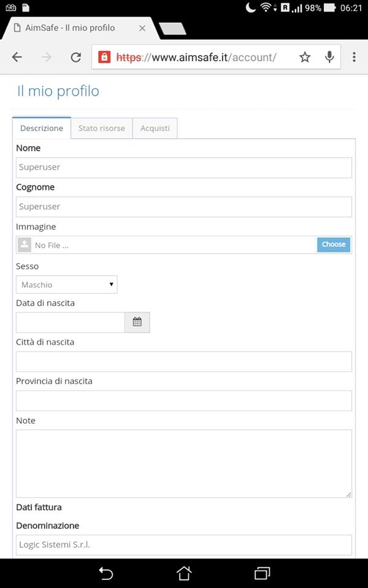Click the Choose file button

coord(334,244)
